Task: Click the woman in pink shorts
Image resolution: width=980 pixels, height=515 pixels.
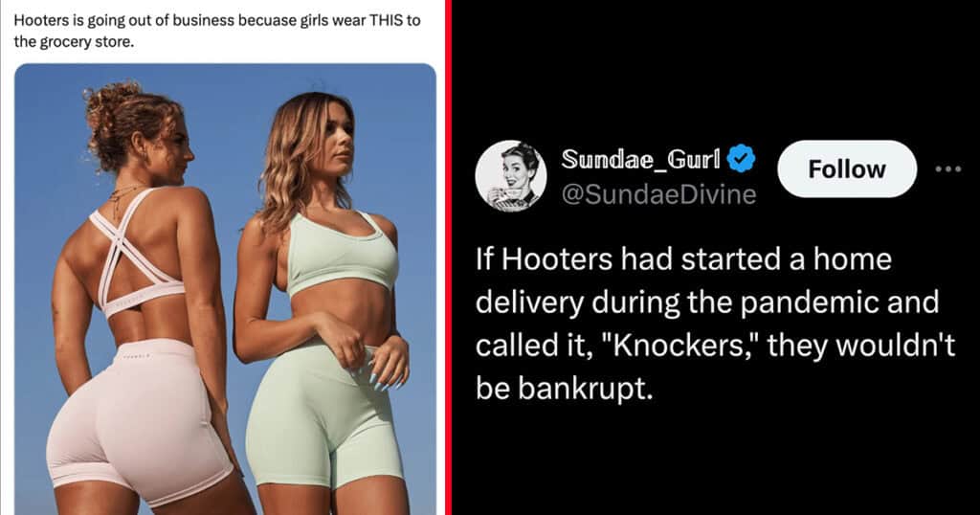Action: (141, 300)
